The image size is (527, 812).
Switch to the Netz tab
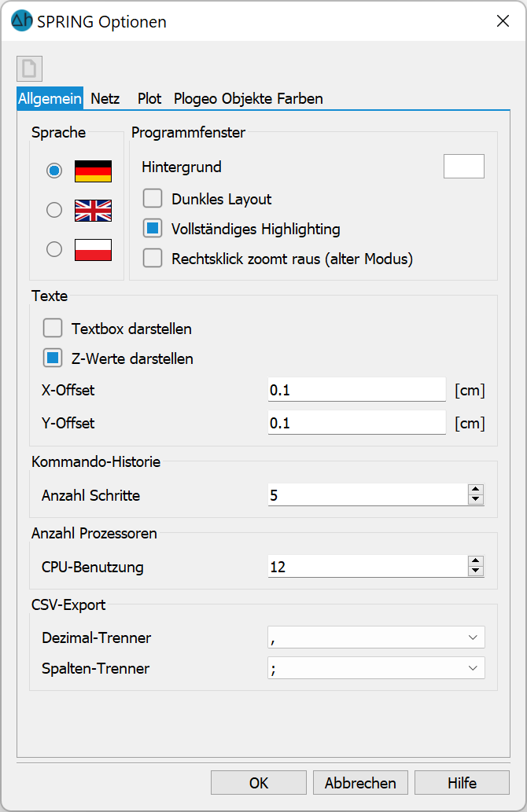point(105,98)
